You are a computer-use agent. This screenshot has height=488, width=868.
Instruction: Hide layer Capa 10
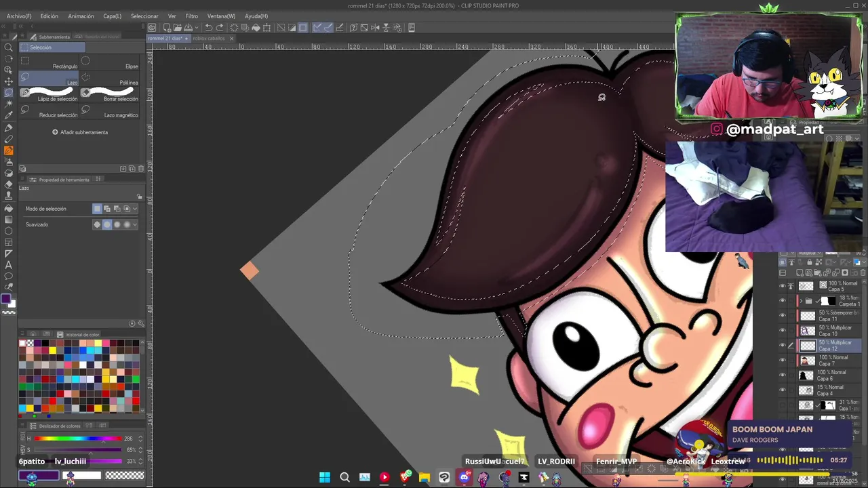coord(782,331)
